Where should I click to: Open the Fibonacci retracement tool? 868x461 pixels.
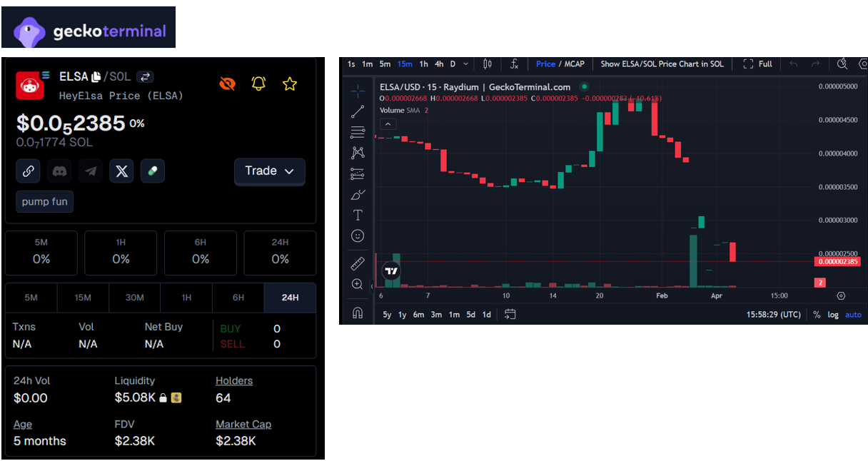(x=358, y=132)
